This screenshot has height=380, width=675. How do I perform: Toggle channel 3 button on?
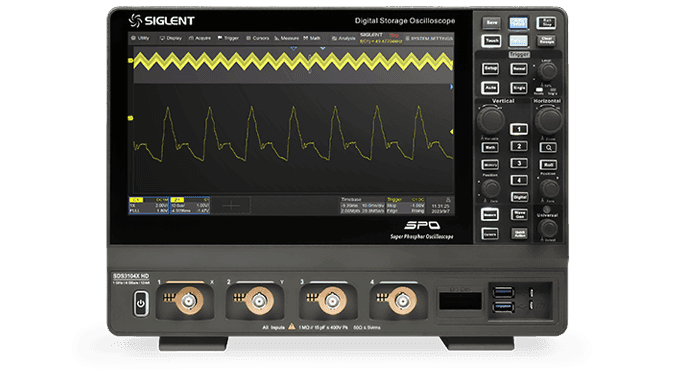click(x=519, y=163)
